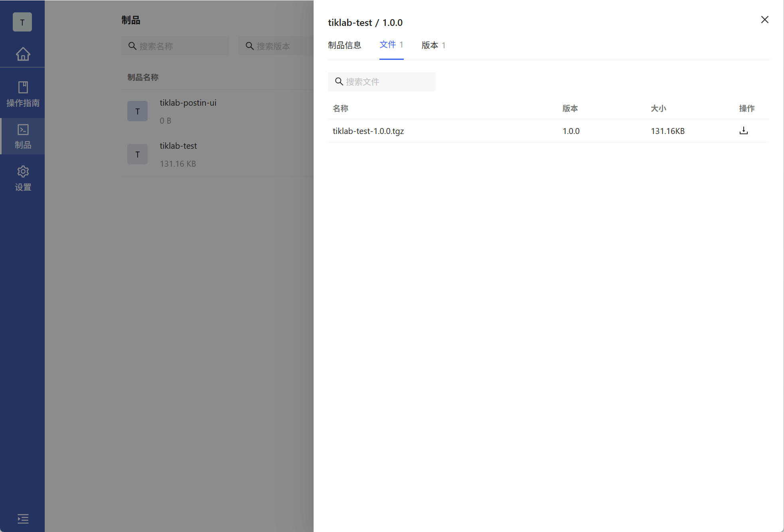Screen dimensions: 784x532
Task: Open 设置 settings from the sidebar
Action: (23, 178)
